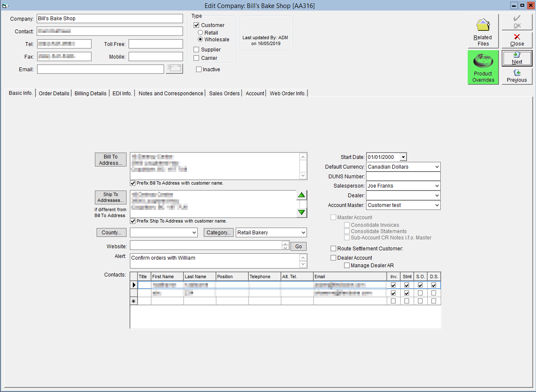Open the Salesperson dropdown
This screenshot has height=392, width=536.
[x=436, y=186]
